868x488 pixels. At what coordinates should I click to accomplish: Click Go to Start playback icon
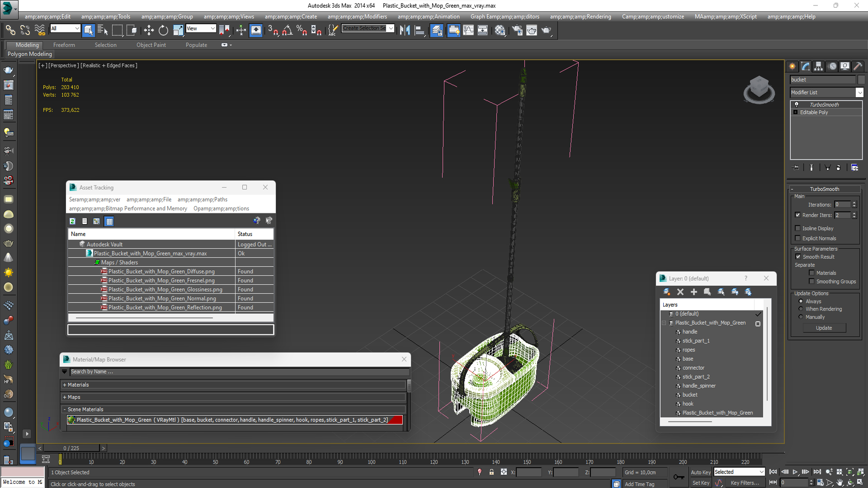[773, 472]
